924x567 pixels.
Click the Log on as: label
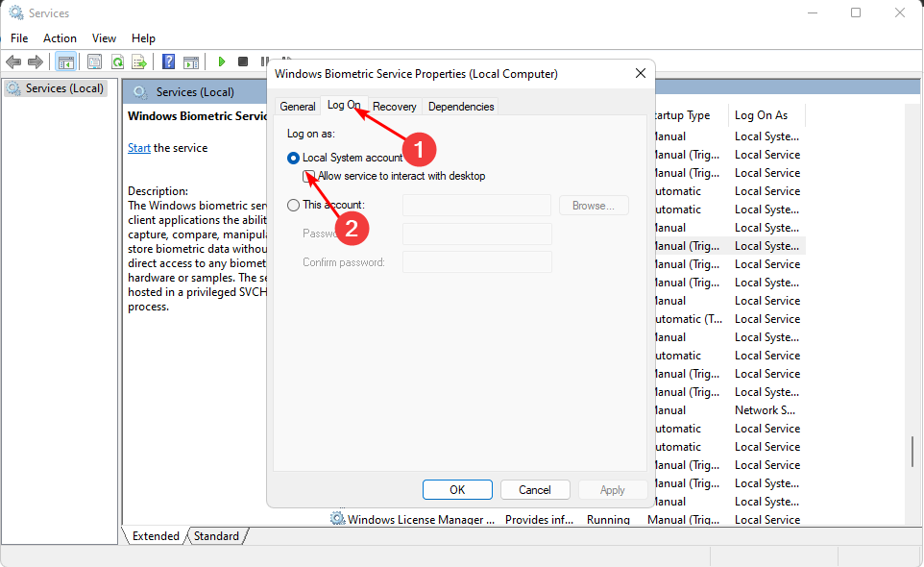310,134
